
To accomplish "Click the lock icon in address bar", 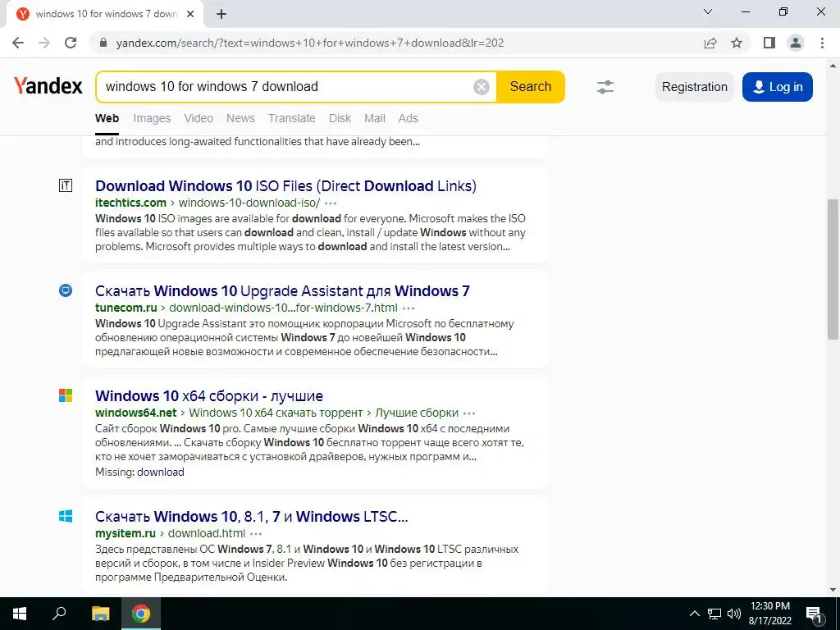I will coord(104,43).
